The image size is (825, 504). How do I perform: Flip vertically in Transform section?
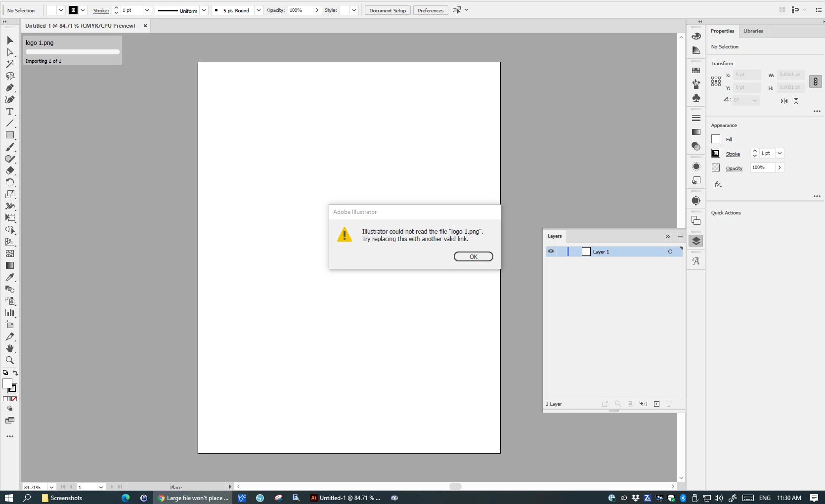click(796, 101)
